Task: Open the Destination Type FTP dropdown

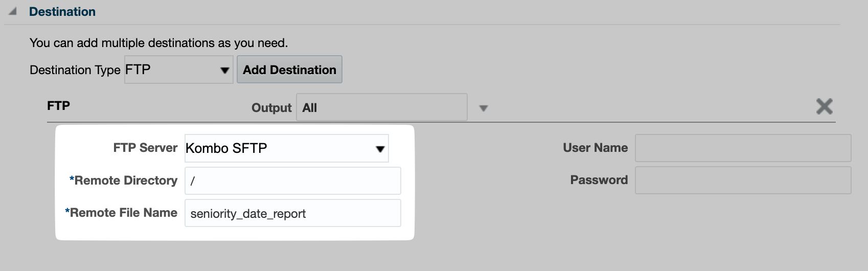Action: click(179, 70)
